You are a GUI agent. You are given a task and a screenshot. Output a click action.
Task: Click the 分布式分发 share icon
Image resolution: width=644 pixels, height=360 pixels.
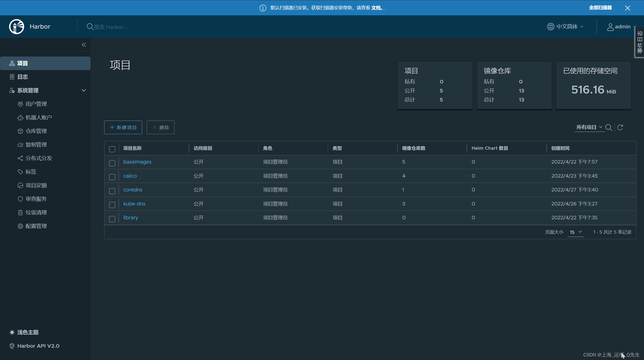coord(20,158)
